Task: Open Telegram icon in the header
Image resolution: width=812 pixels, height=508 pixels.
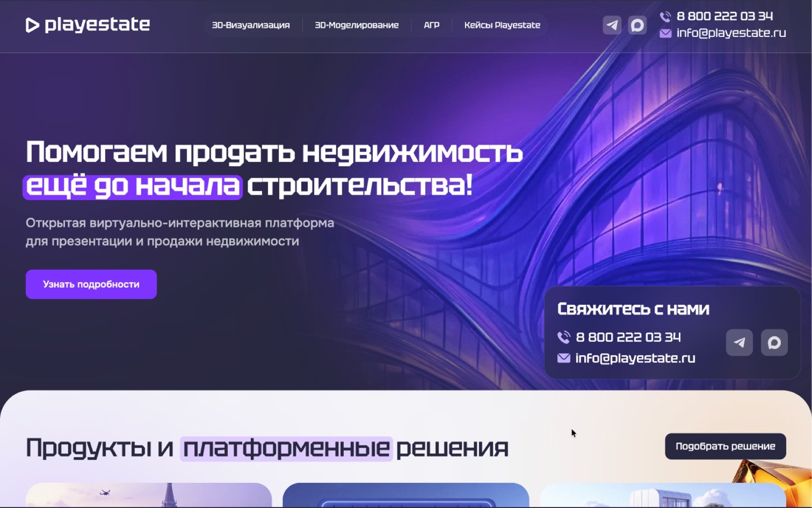Action: [612, 25]
